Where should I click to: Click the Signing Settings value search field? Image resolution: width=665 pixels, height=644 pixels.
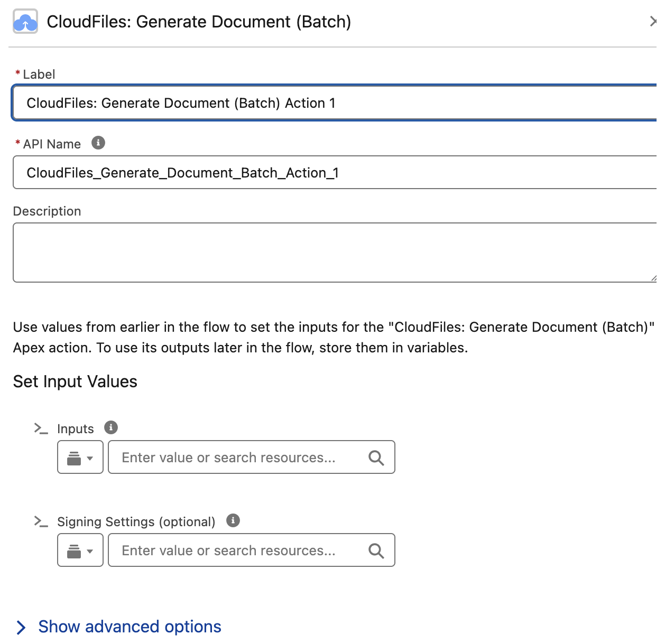pos(252,550)
